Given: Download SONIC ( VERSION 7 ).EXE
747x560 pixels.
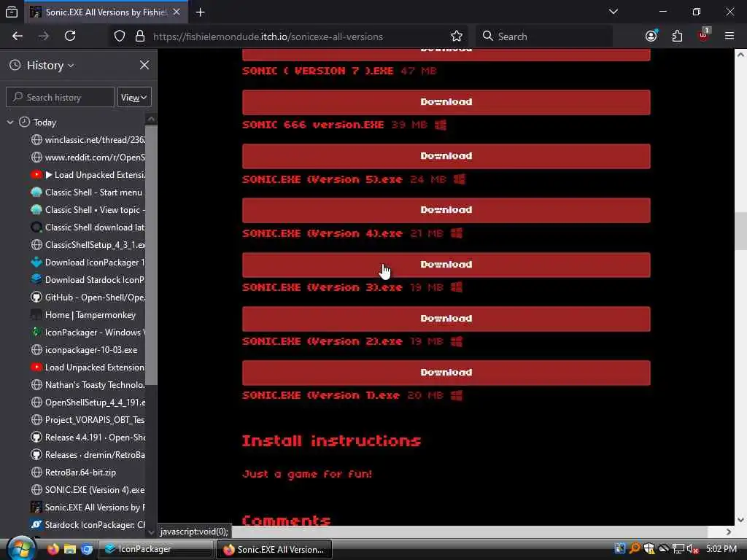Looking at the screenshot, I should pyautogui.click(x=446, y=54).
